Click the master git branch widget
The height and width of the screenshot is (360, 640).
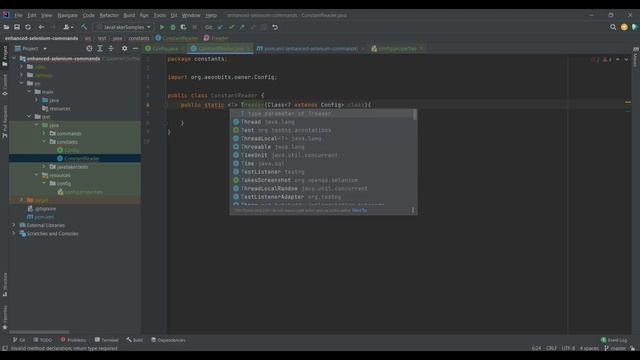pyautogui.click(x=616, y=348)
